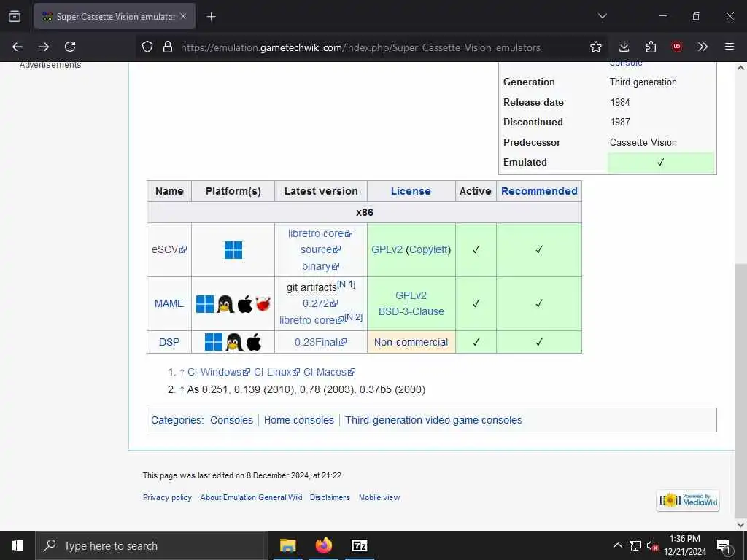Click the License column header

(x=411, y=191)
